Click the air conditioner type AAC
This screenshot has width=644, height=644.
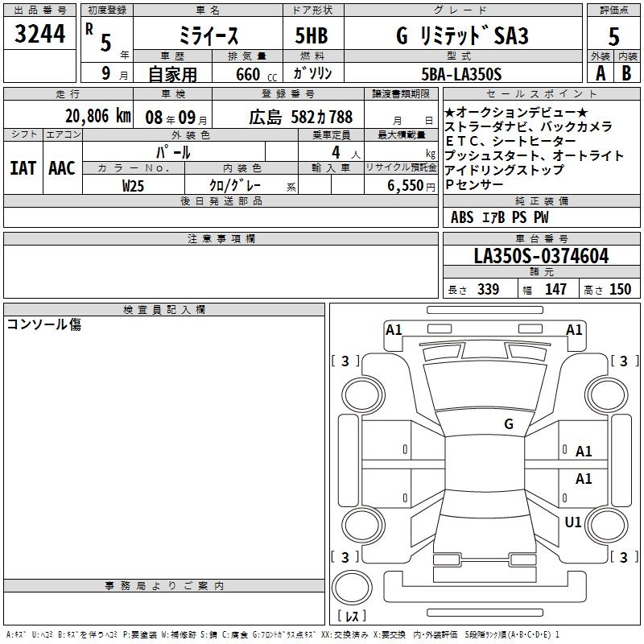tap(62, 168)
